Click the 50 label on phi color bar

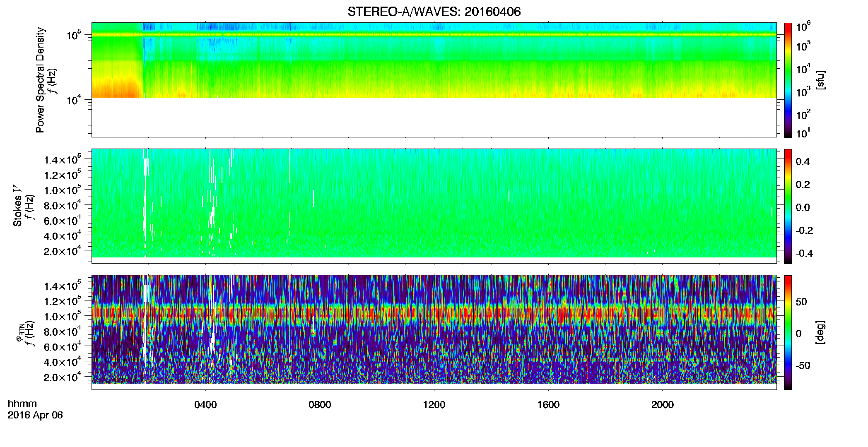click(x=802, y=302)
